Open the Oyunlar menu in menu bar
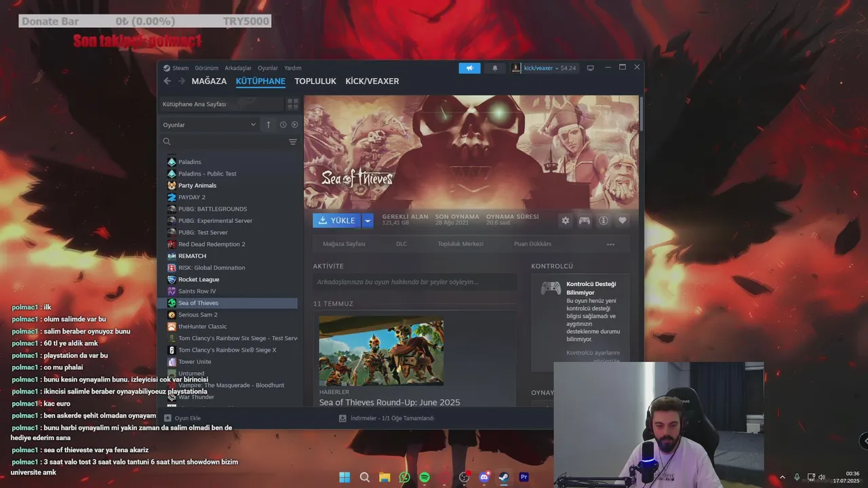 tap(268, 68)
